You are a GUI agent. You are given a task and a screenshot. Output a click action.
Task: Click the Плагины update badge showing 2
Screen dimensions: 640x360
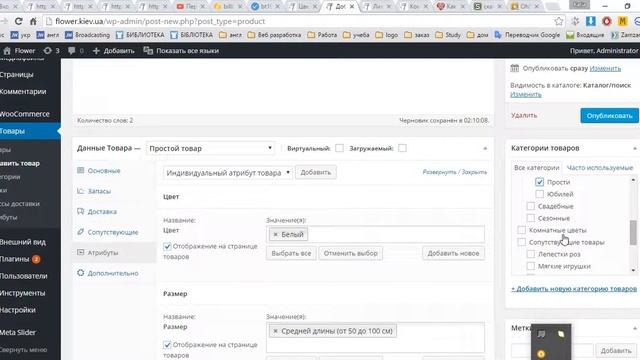click(36, 259)
